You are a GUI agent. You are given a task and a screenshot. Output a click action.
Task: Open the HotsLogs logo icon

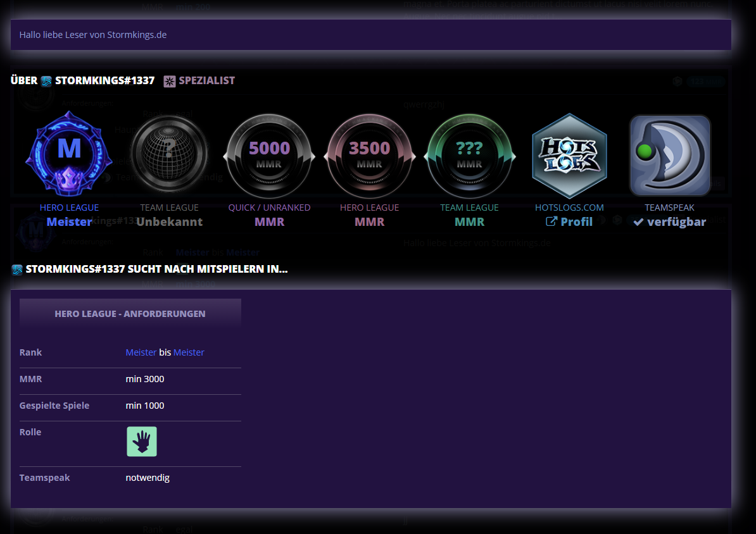[569, 156]
